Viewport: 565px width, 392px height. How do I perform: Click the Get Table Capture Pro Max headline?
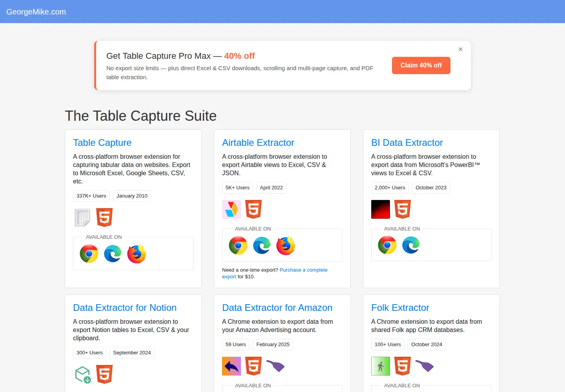coord(180,56)
